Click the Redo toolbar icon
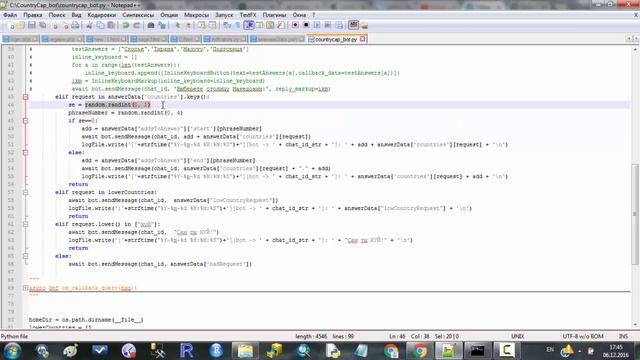The width and height of the screenshot is (640, 360). 136,25
